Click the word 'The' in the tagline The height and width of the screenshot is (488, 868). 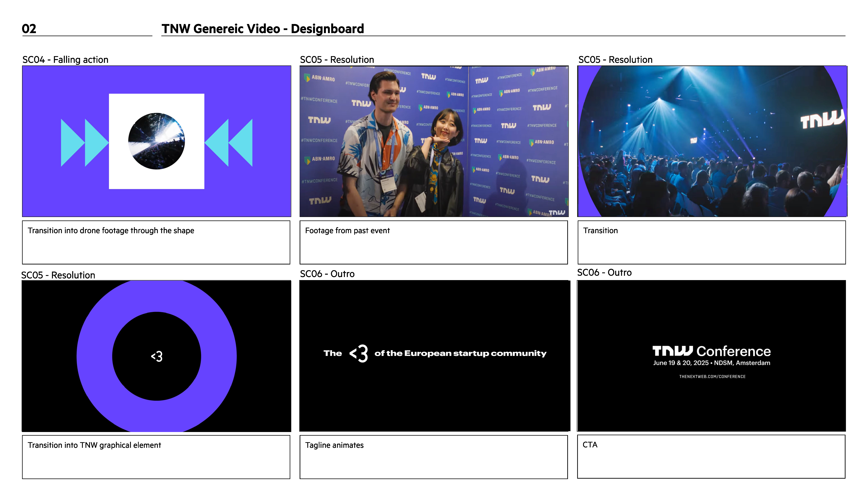(x=333, y=353)
